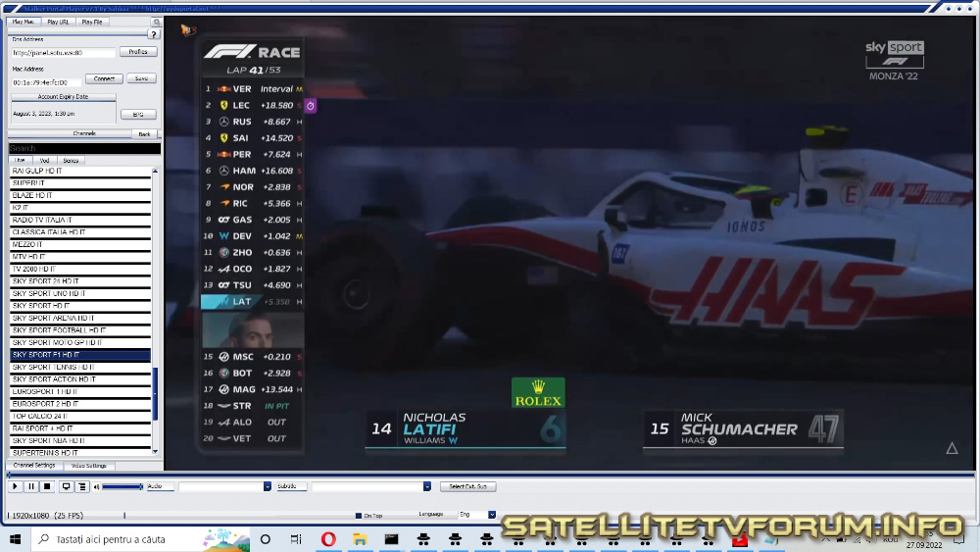Expand the Subtitle track dropdown
Image resolution: width=980 pixels, height=552 pixels.
pos(427,486)
